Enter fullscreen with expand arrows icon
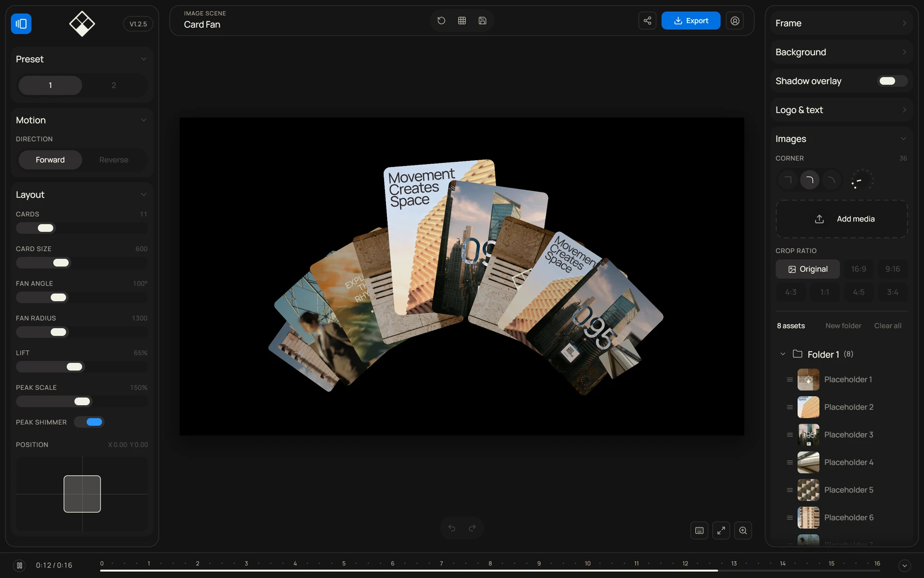The width and height of the screenshot is (924, 578). point(721,531)
